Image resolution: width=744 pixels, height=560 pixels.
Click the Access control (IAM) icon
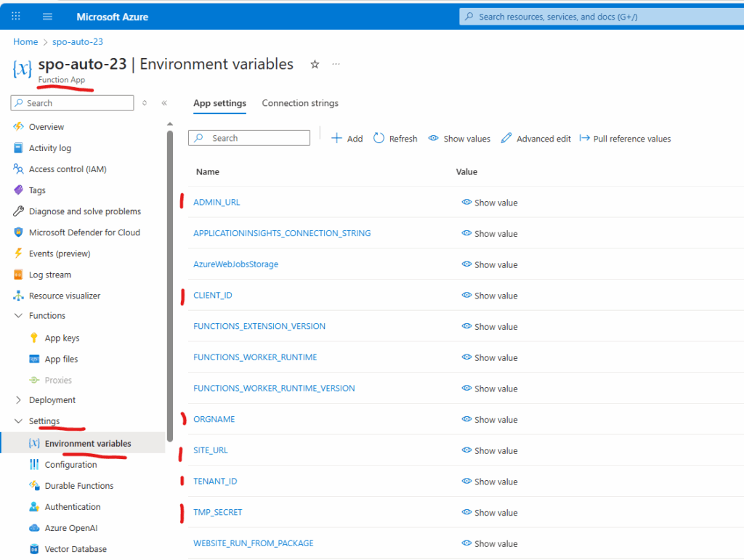18,169
